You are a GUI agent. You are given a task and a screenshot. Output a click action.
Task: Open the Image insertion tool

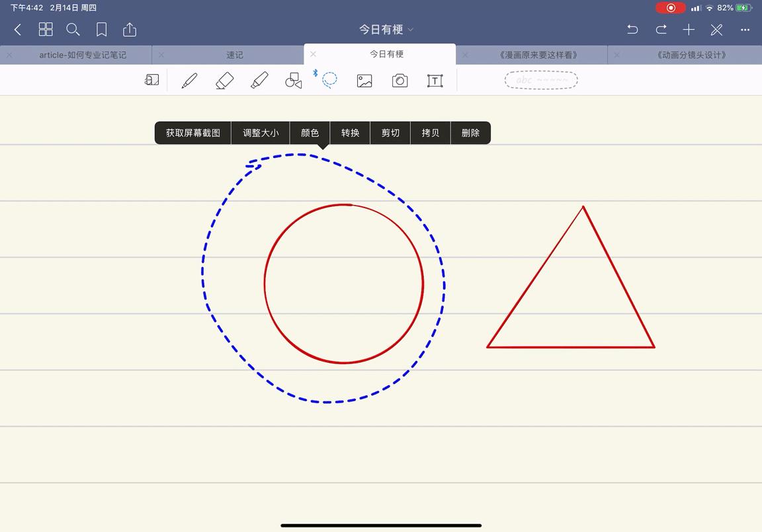[364, 80]
